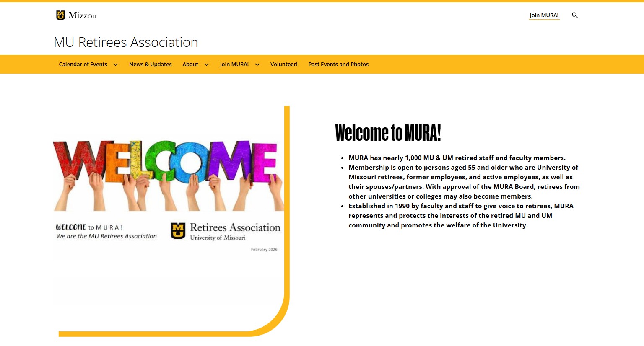View Past Events and Photos
Screen dimensions: 644x346
338,65
